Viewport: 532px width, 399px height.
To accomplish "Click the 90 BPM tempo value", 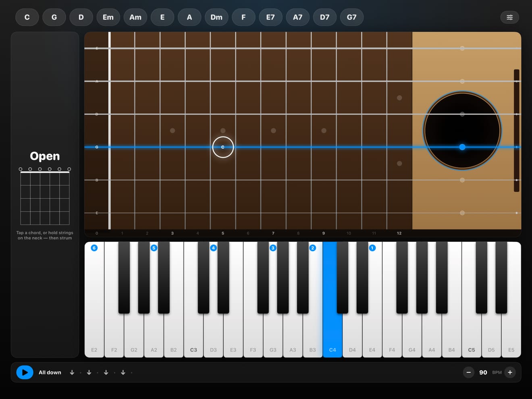I will (x=483, y=372).
